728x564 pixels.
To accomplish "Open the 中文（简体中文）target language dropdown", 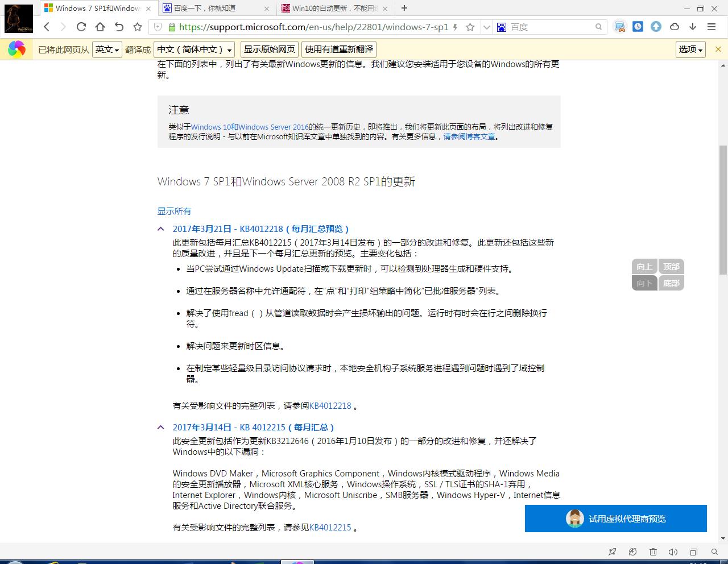I will 195,49.
